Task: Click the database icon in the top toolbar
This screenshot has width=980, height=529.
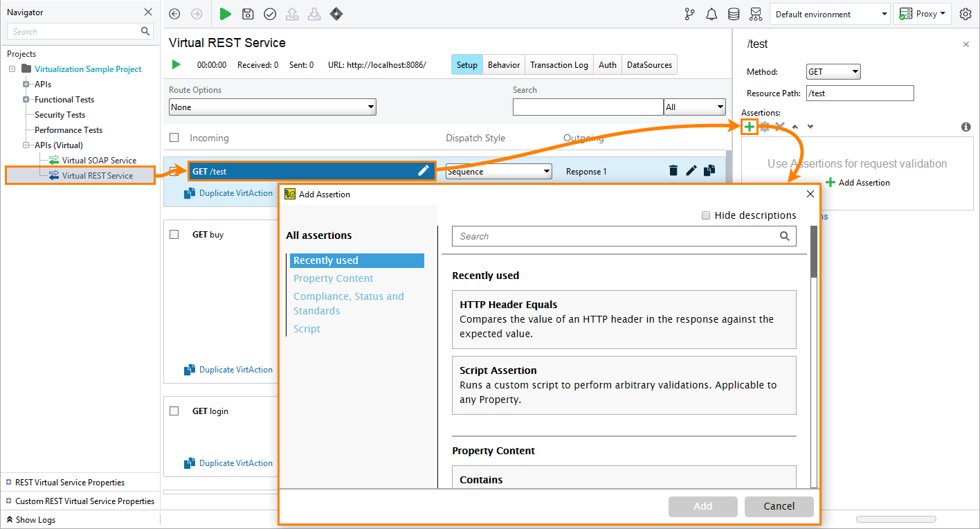Action: 734,14
